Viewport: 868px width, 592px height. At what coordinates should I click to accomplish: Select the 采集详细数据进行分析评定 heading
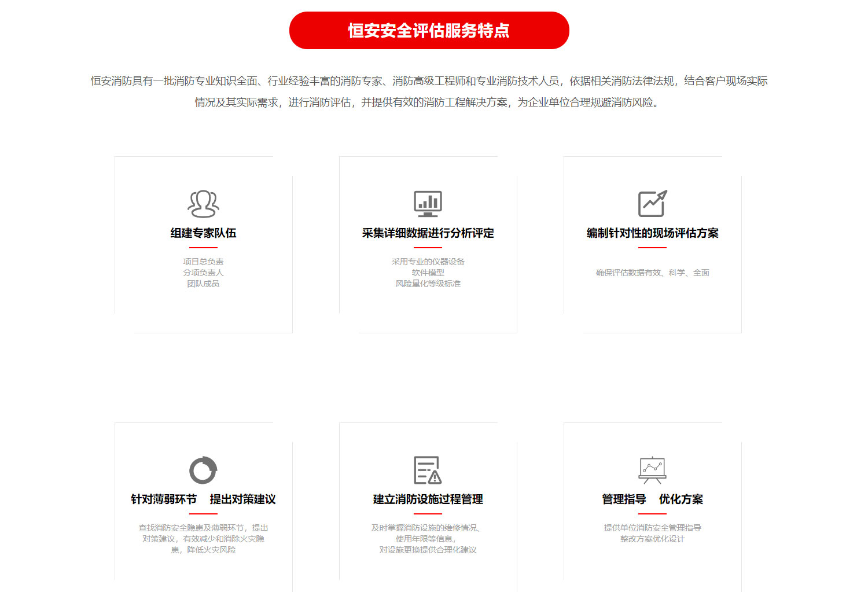[428, 233]
